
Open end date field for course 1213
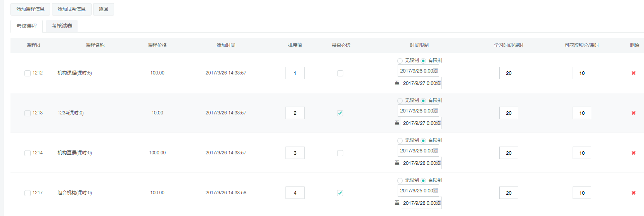(x=421, y=123)
